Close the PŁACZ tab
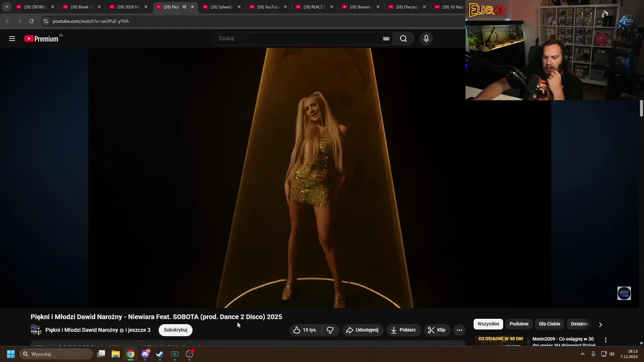644x362 pixels. click(x=332, y=7)
